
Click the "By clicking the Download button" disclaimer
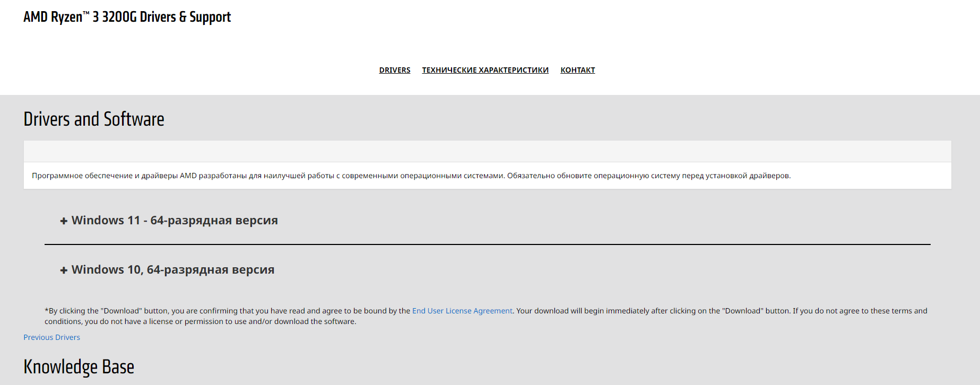pos(486,316)
